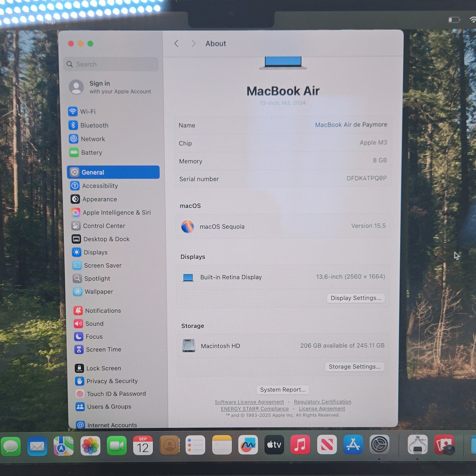Open Lock Screen settings
The image size is (476, 476).
coord(98,368)
